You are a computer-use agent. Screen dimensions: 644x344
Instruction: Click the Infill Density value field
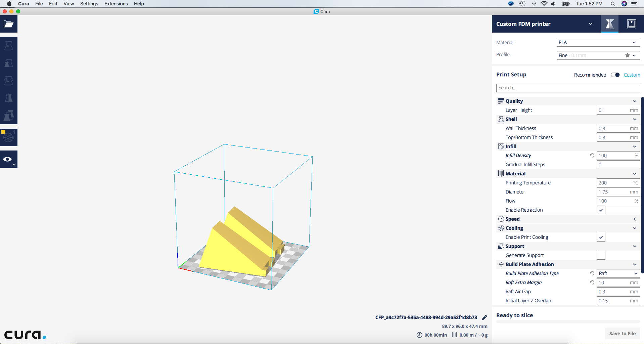pyautogui.click(x=618, y=156)
